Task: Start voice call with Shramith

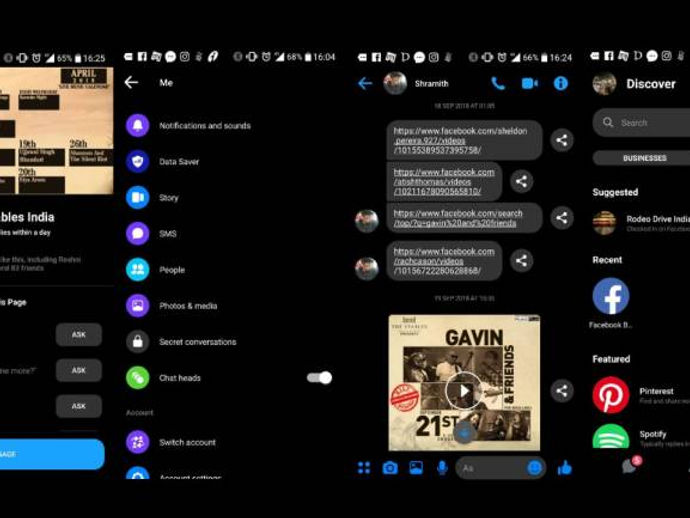Action: pos(498,83)
